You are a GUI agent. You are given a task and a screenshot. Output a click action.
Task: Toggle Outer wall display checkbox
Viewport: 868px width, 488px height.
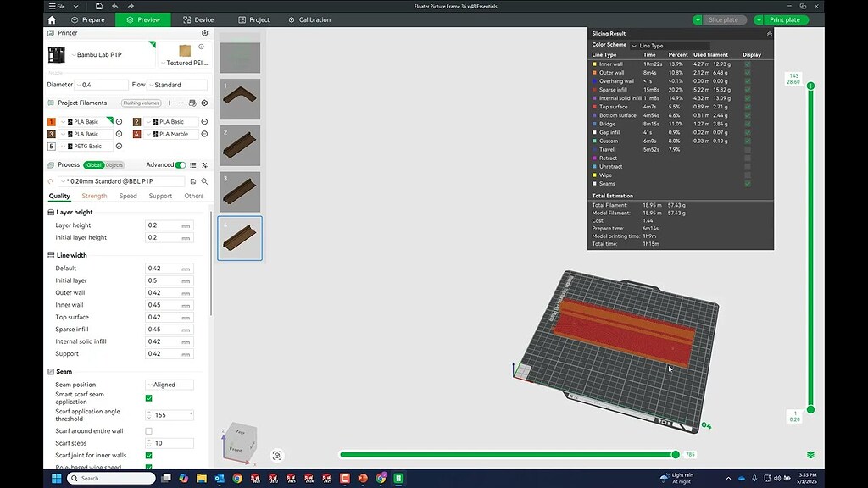click(x=748, y=73)
